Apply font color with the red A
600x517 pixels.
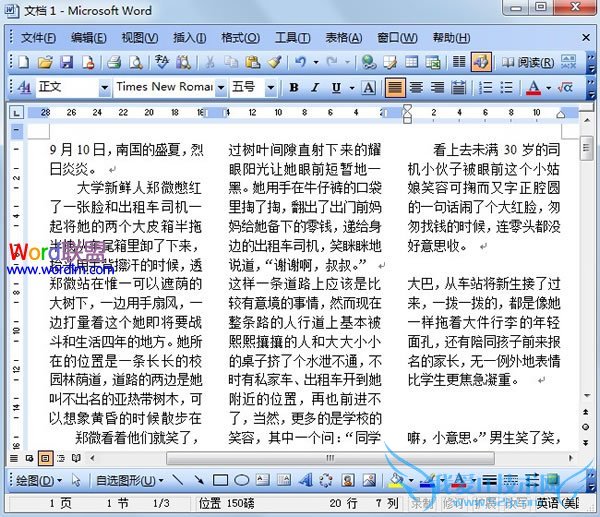click(x=533, y=88)
